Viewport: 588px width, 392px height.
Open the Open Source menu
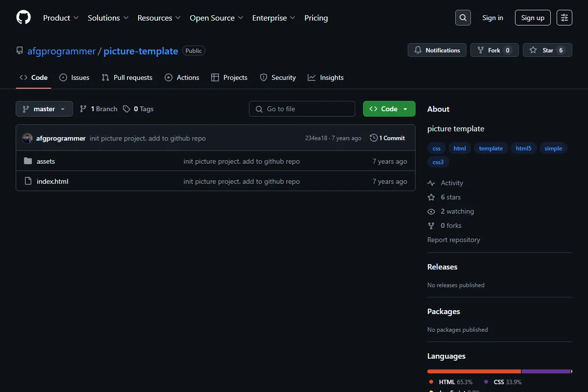point(217,18)
